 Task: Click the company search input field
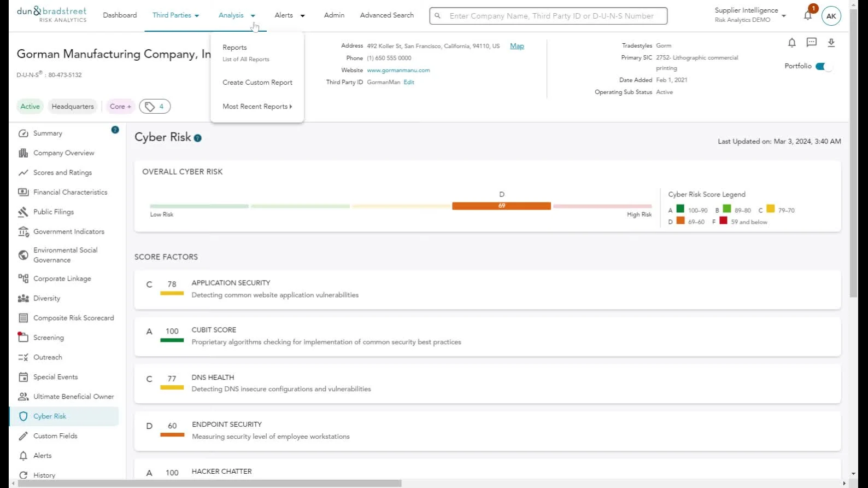click(x=548, y=16)
